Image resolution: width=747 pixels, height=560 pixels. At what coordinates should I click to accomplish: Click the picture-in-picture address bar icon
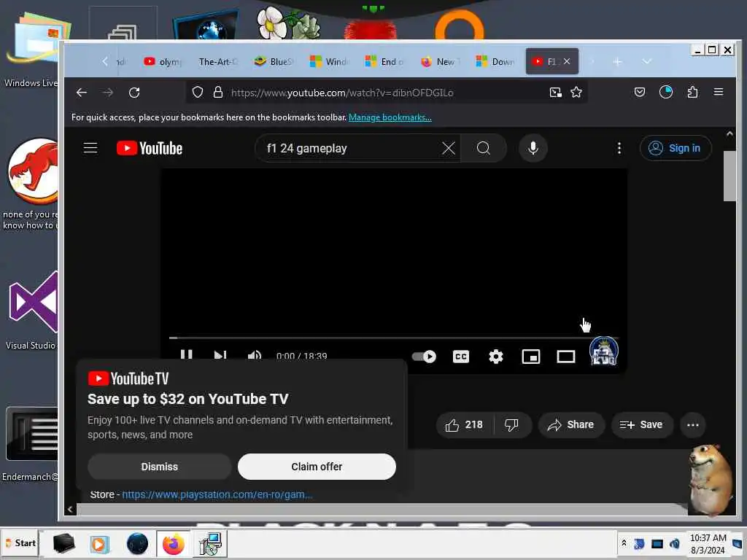[555, 93]
